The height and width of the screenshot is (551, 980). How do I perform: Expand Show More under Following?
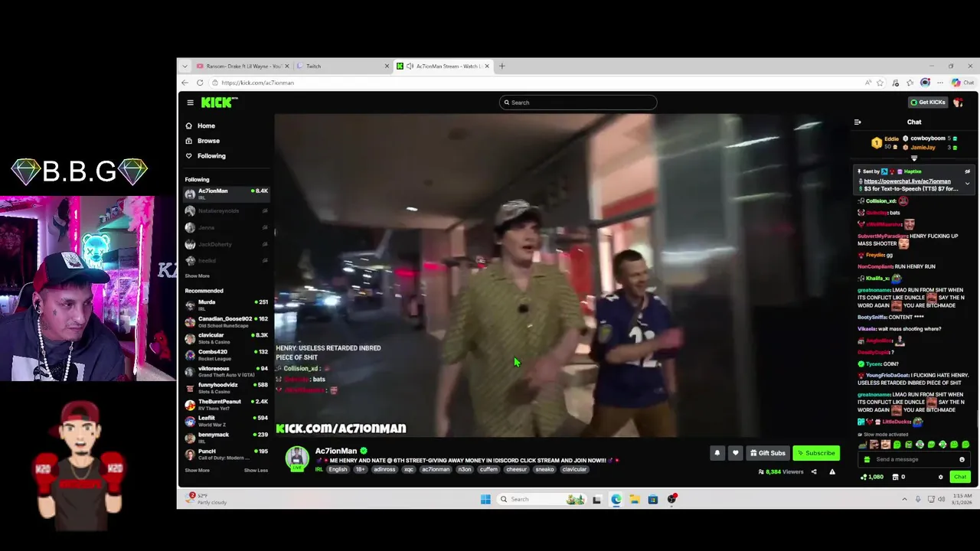(x=197, y=276)
